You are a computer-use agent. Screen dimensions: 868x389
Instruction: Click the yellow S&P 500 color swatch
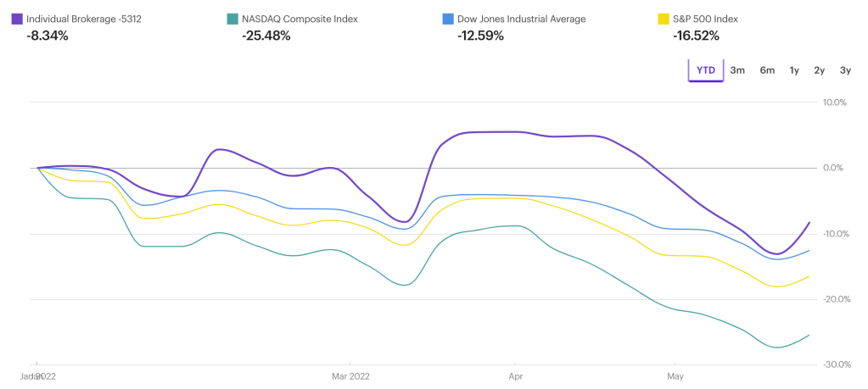click(x=664, y=19)
